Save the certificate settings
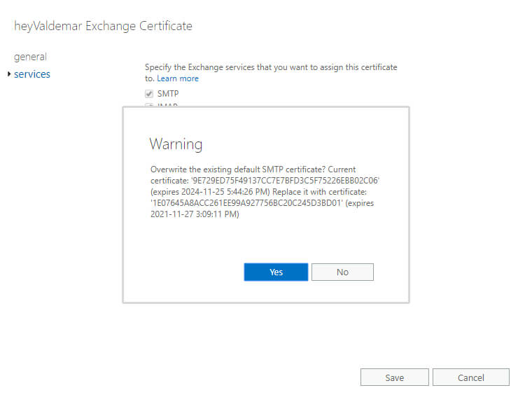532x409 pixels. pos(394,377)
